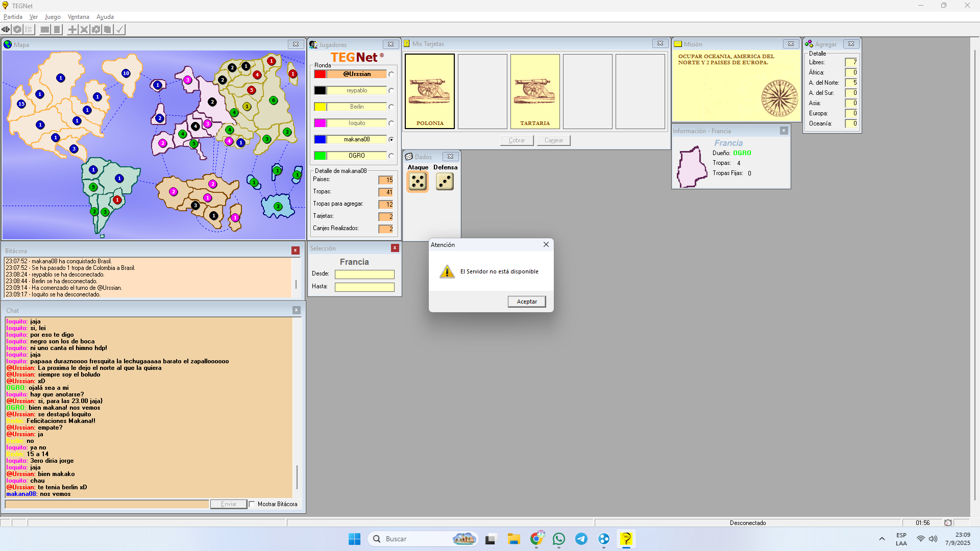Close the Chat panel
The width and height of the screenshot is (980, 551).
(x=296, y=310)
